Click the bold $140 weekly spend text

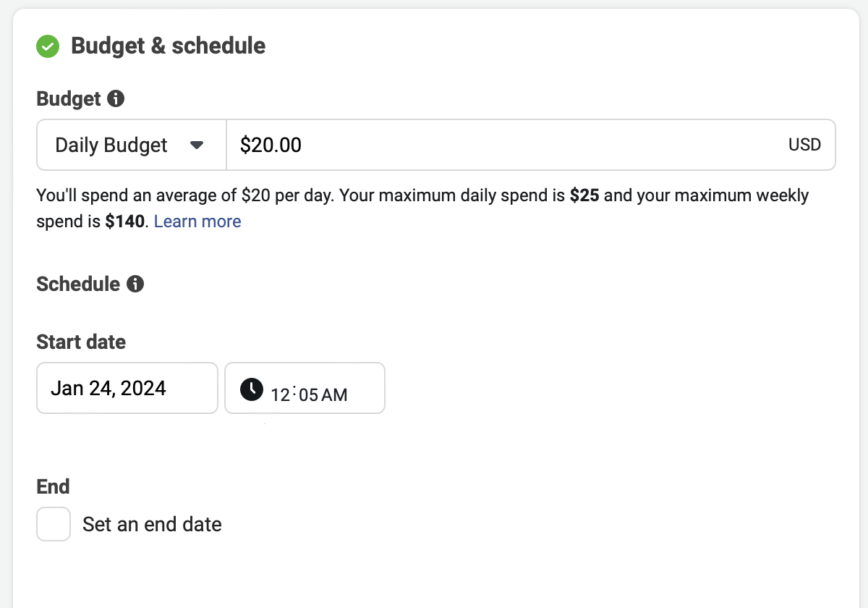tap(126, 221)
